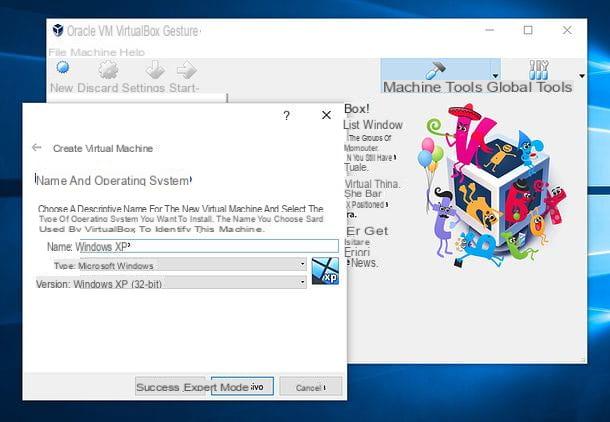Expand the Machine Tools dropdown arrow
The height and width of the screenshot is (422, 610).
click(x=495, y=76)
